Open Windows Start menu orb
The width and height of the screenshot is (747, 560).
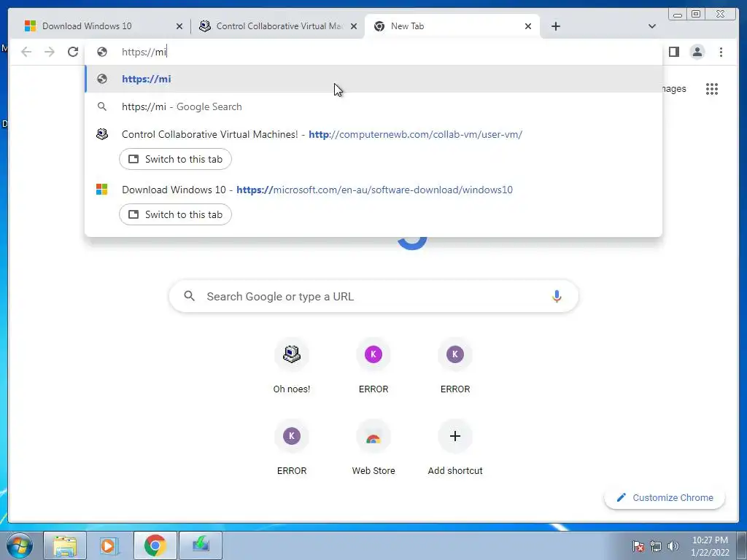point(20,545)
